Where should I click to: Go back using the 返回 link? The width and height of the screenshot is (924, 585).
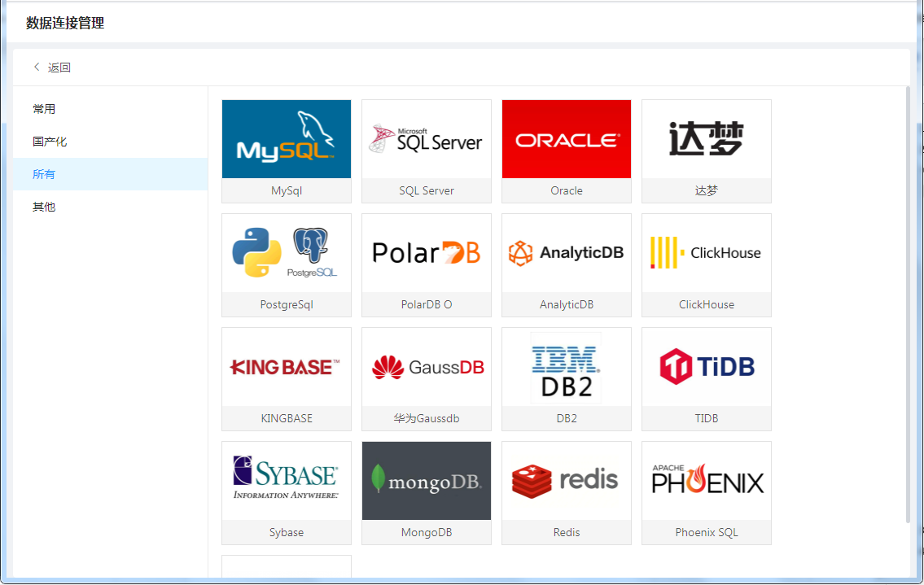52,68
